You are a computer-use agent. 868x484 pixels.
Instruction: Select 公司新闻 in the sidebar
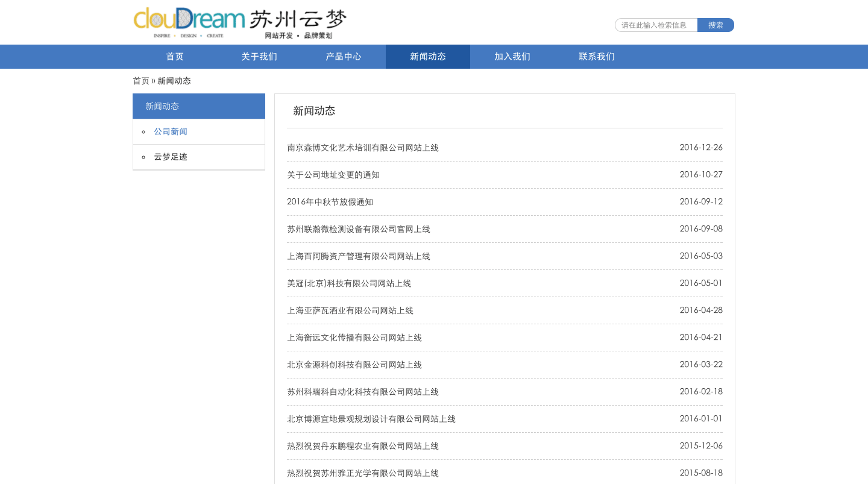(171, 131)
